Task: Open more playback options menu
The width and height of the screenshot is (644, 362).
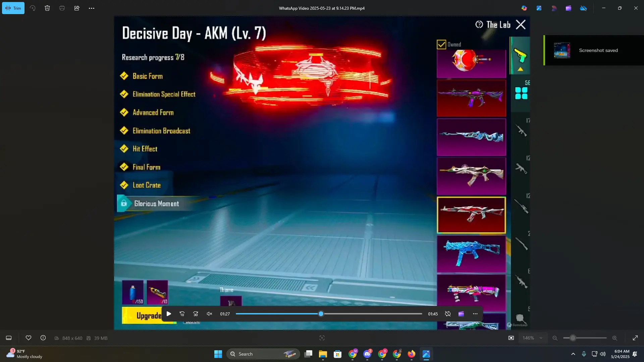Action: coord(475,314)
